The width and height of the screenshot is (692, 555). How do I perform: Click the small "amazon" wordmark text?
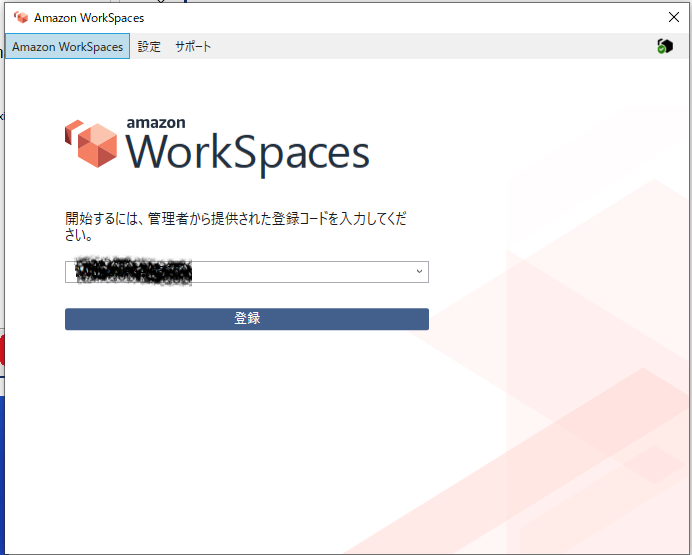tap(156, 122)
